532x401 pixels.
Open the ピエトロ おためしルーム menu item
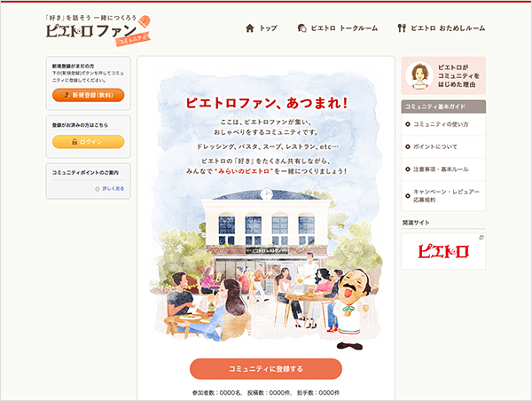pyautogui.click(x=441, y=28)
